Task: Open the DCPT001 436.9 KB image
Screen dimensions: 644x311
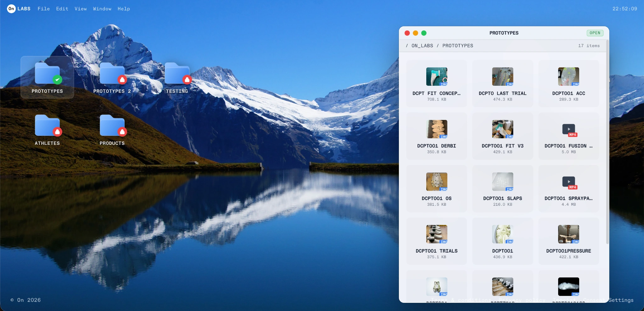Action: pyautogui.click(x=502, y=241)
